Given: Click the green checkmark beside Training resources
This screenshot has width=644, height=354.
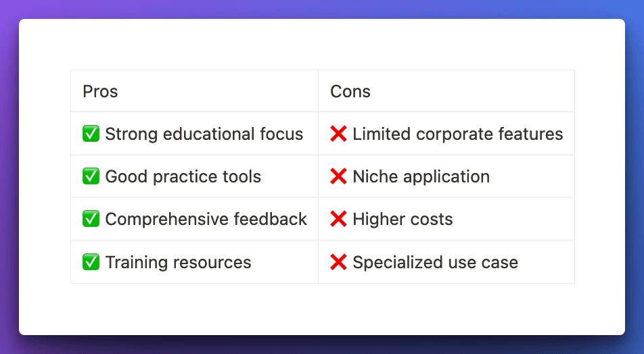Looking at the screenshot, I should [x=91, y=262].
